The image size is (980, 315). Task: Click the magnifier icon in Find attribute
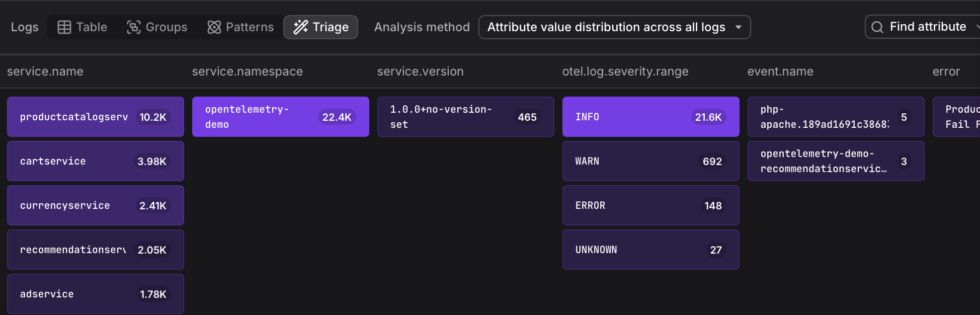click(877, 27)
